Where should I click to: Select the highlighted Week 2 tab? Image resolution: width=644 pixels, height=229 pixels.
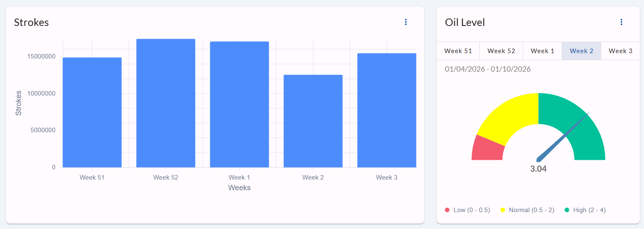click(581, 51)
